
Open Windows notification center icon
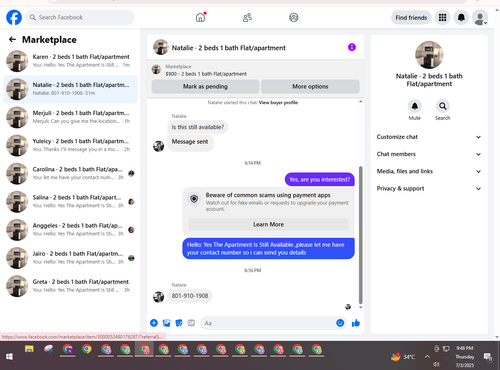pyautogui.click(x=488, y=357)
